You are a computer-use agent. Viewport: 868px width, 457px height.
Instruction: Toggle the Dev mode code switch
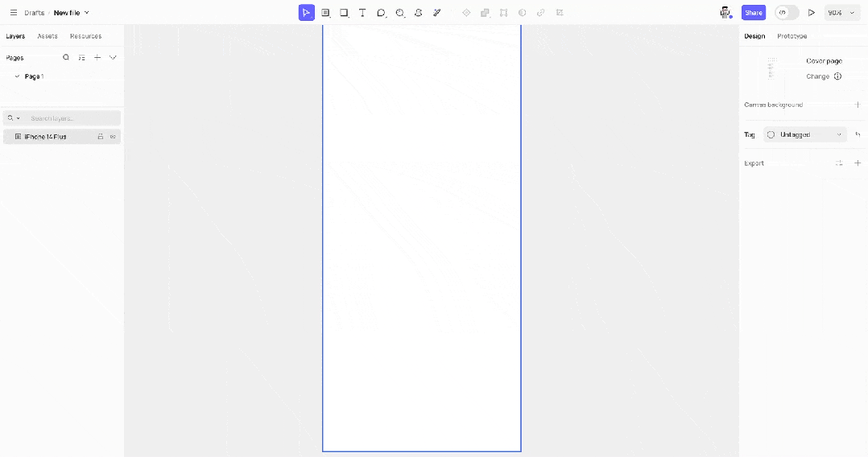point(787,13)
